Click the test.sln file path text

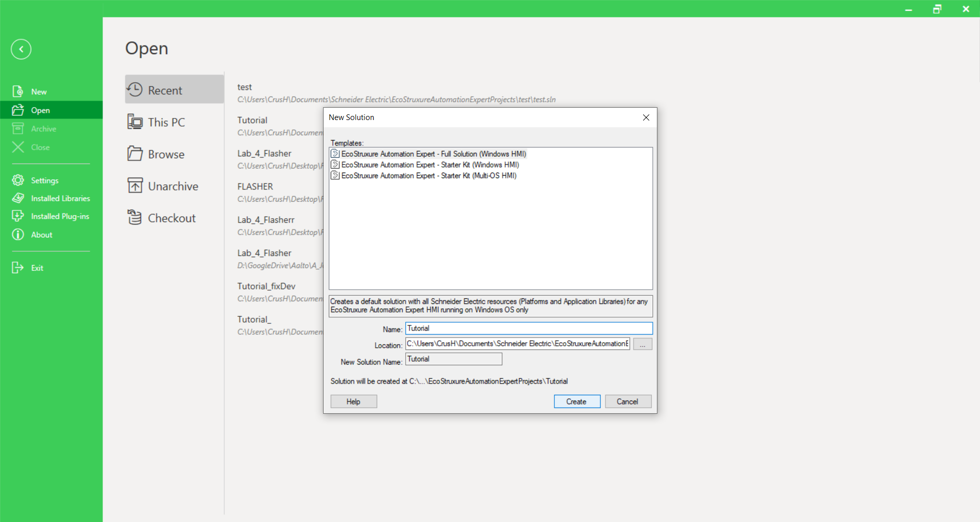pos(397,100)
